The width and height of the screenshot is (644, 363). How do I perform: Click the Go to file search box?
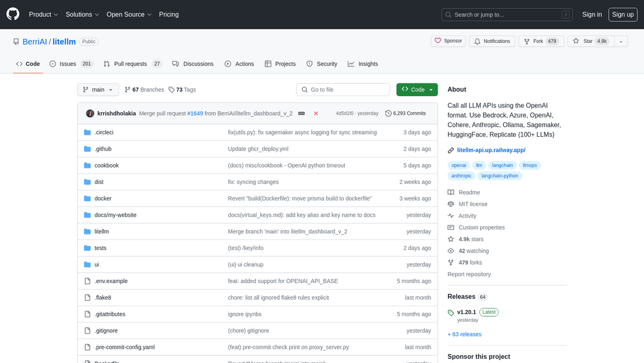pyautogui.click(x=343, y=90)
